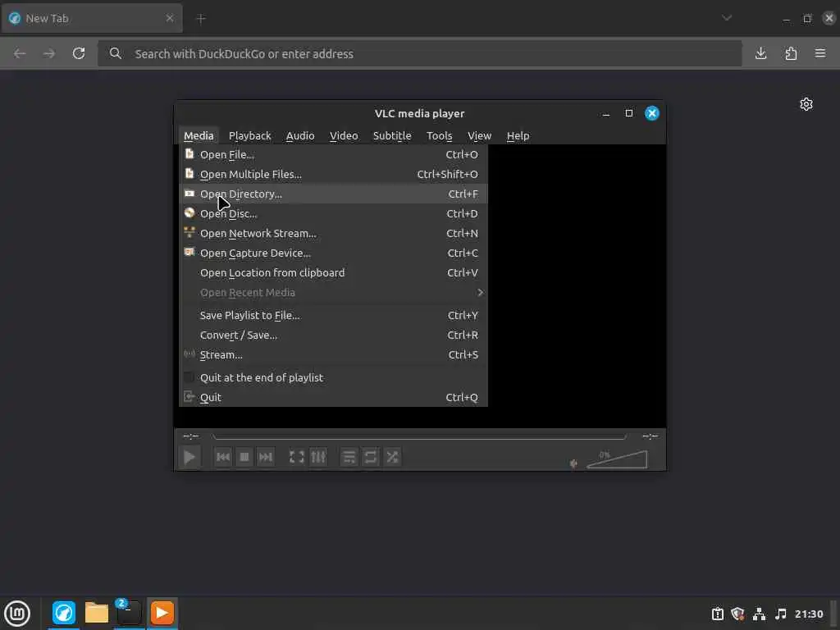Open network tray icon

(x=759, y=614)
